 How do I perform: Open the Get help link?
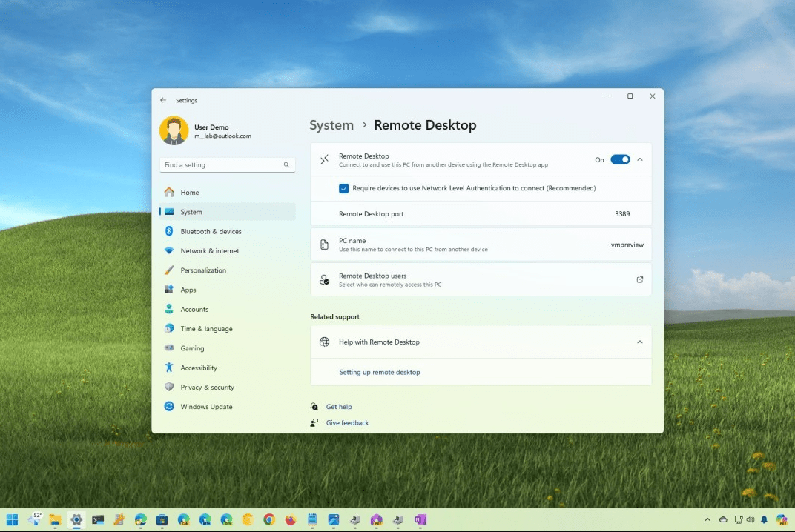pos(339,407)
